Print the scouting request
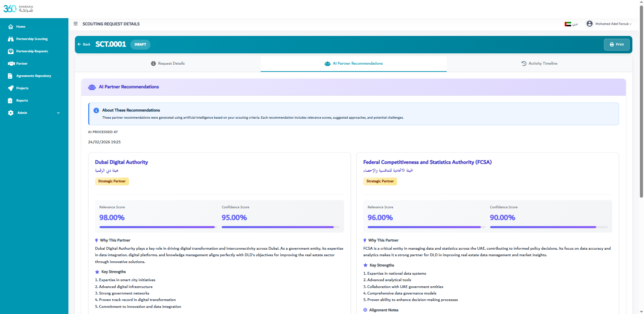The width and height of the screenshot is (644, 314). coord(617,44)
